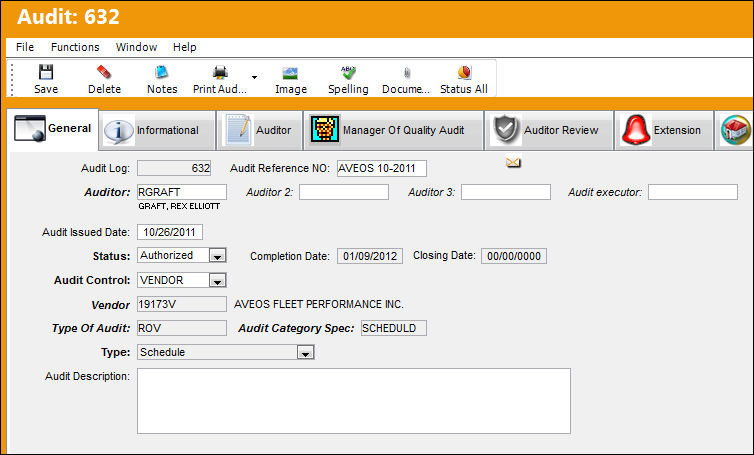Expand the Audit Control dropdown
The height and width of the screenshot is (455, 754).
(x=217, y=280)
